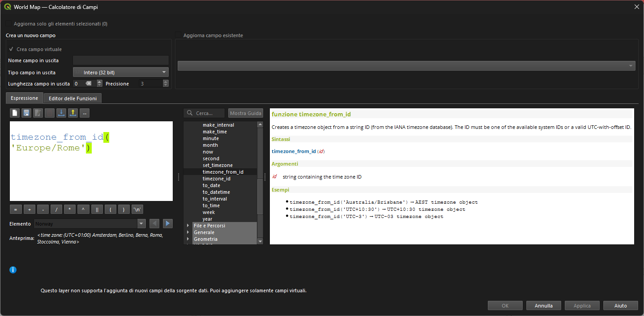Save the expression with the floppy disk icon

(x=26, y=113)
